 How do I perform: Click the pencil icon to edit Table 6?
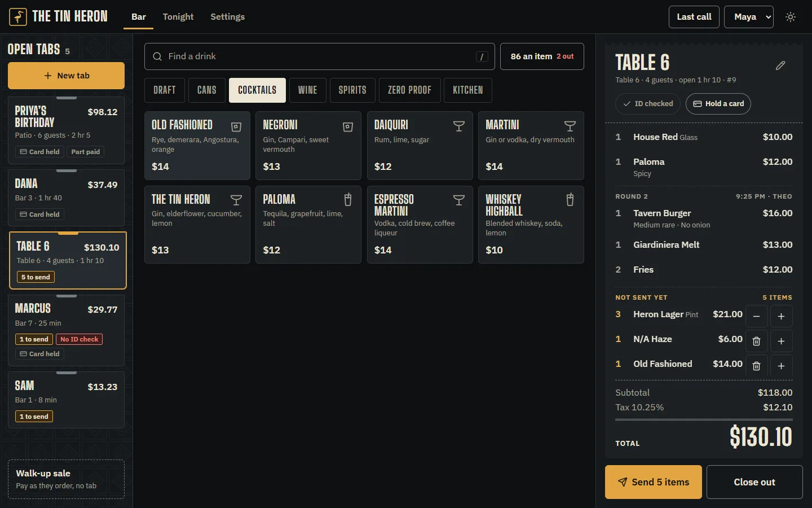[x=780, y=65]
